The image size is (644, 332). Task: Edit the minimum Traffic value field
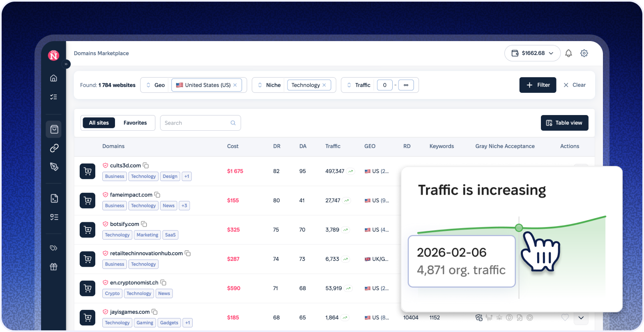coord(385,85)
